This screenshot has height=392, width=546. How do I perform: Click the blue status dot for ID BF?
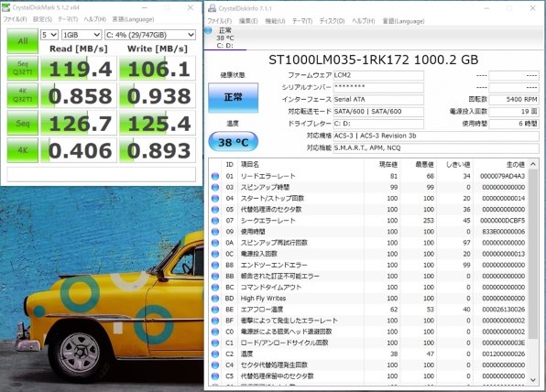tap(215, 321)
